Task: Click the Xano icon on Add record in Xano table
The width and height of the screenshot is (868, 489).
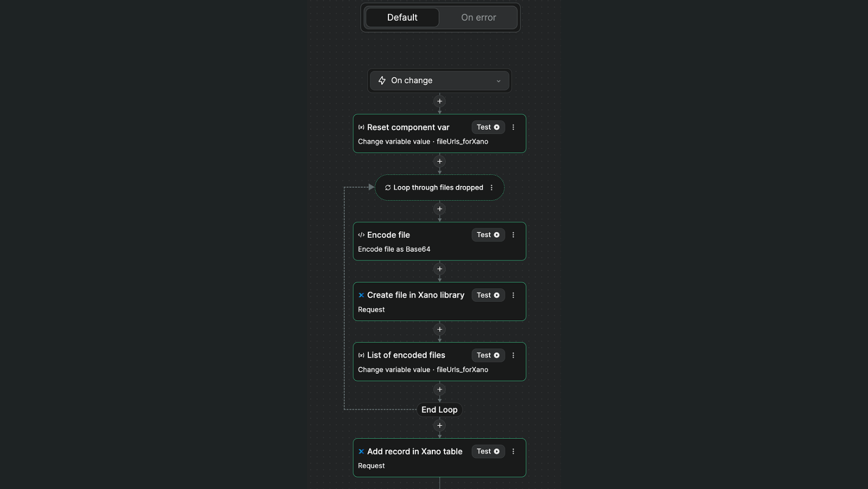Action: click(361, 451)
